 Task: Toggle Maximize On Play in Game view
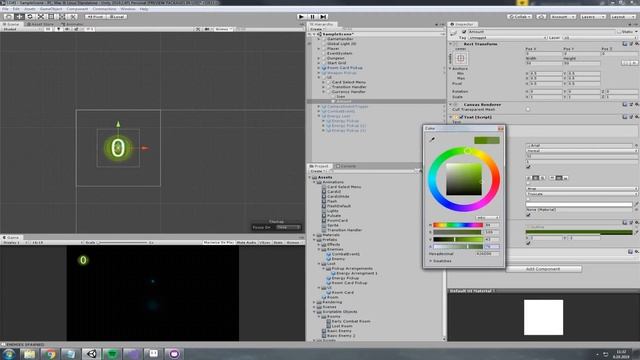(218, 242)
